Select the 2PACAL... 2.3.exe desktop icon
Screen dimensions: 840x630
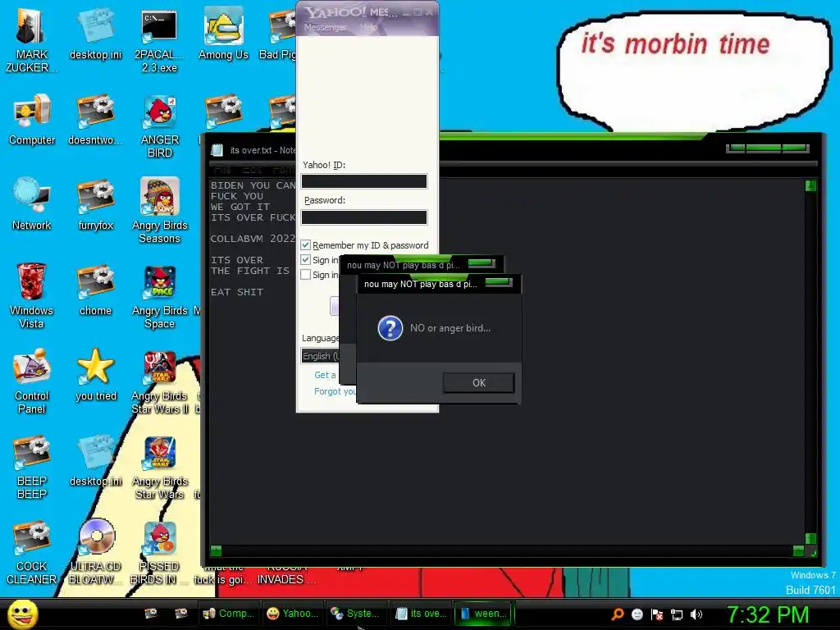[159, 41]
